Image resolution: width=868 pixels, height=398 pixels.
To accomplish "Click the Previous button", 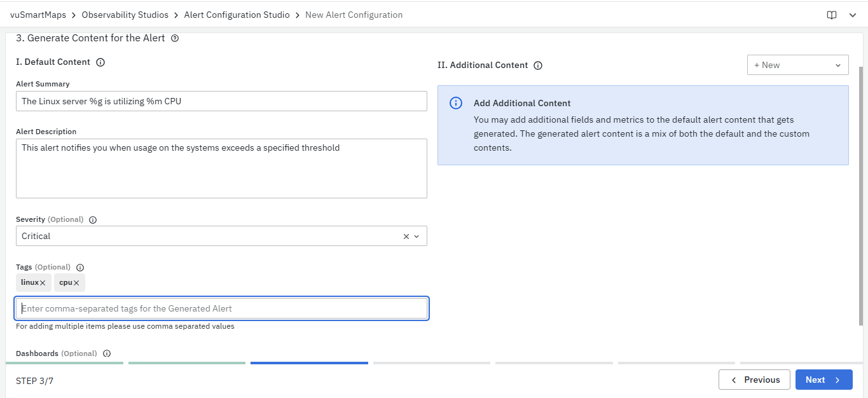I will coord(754,380).
